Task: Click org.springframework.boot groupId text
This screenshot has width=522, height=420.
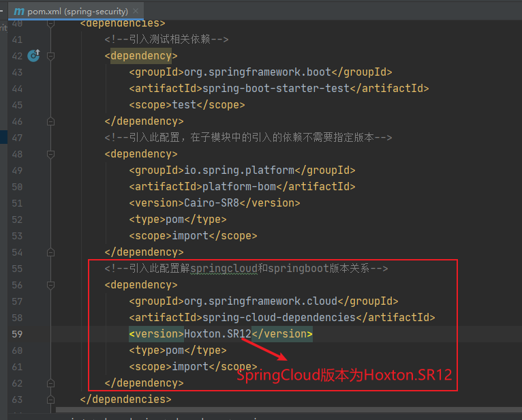Action: [x=258, y=72]
